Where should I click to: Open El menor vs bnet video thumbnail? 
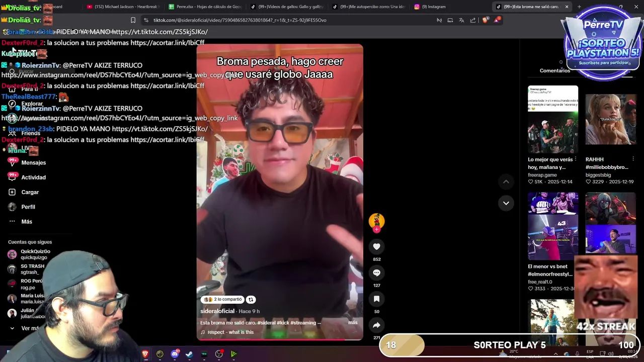(x=553, y=226)
